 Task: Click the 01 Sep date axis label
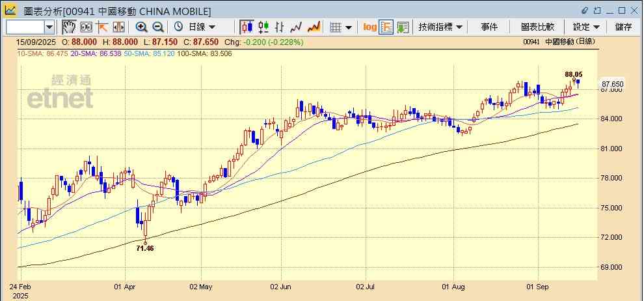(538, 287)
